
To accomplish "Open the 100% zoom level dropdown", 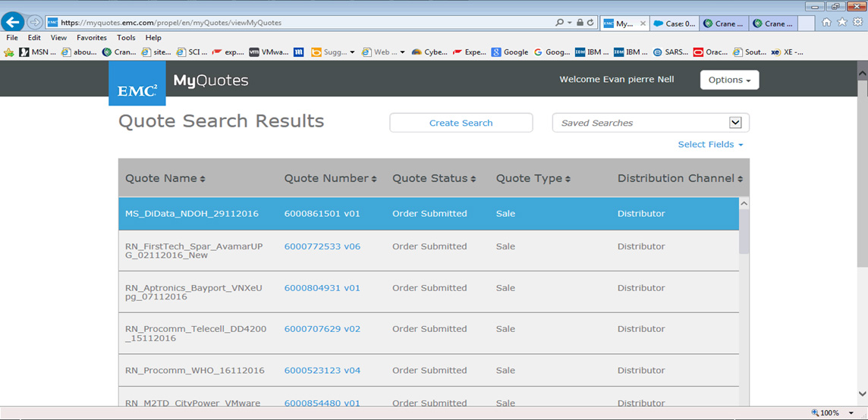I will pyautogui.click(x=851, y=413).
